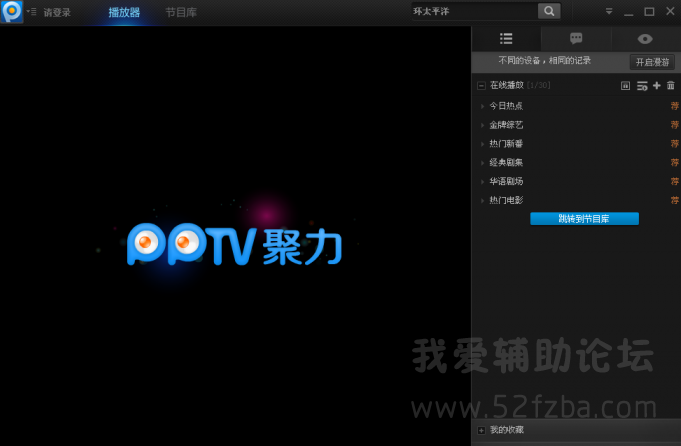Click the blue 跳转到节目库 button
The image size is (681, 446).
(584, 219)
